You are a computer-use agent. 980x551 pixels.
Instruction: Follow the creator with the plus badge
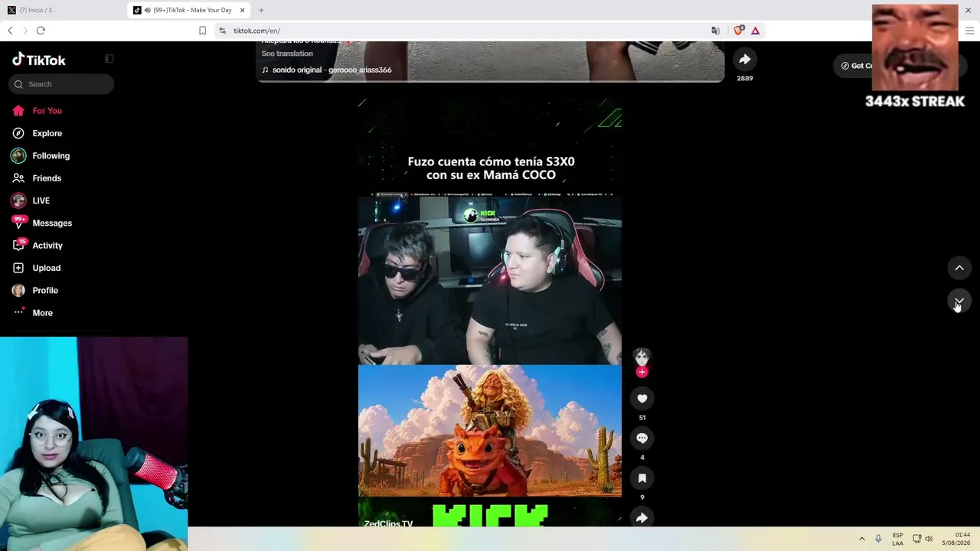642,372
